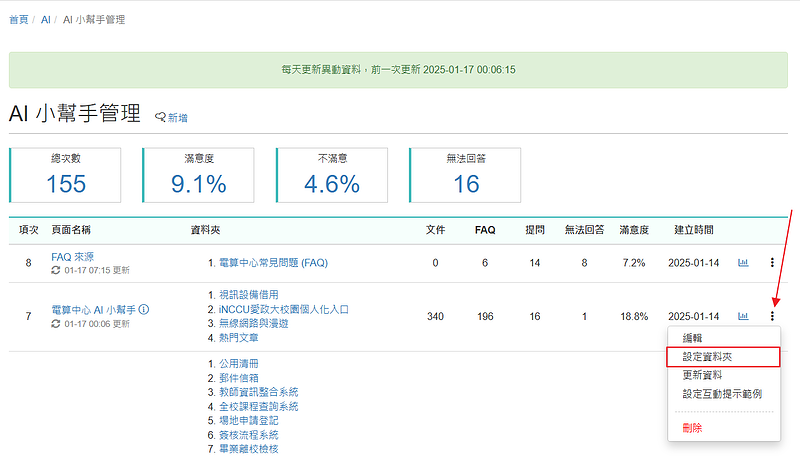This screenshot has height=457, width=800.
Task: Select 編輯 from the context menu
Action: [692, 338]
